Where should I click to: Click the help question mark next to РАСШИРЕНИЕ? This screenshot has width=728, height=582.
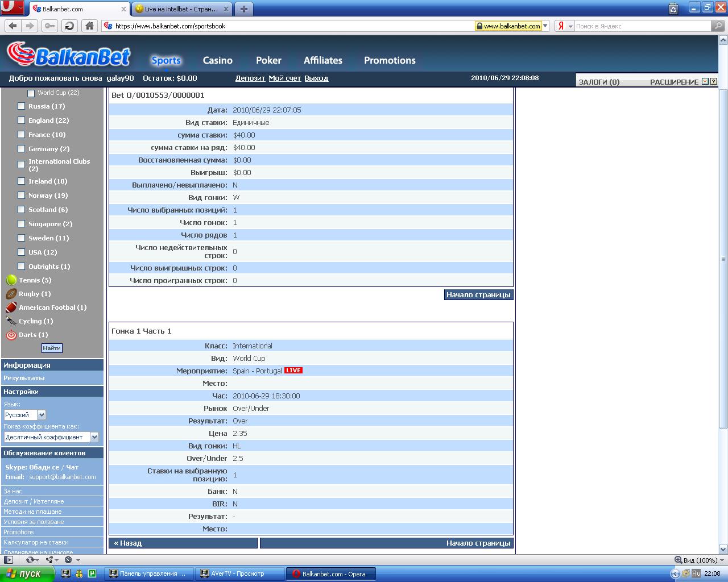[713, 81]
